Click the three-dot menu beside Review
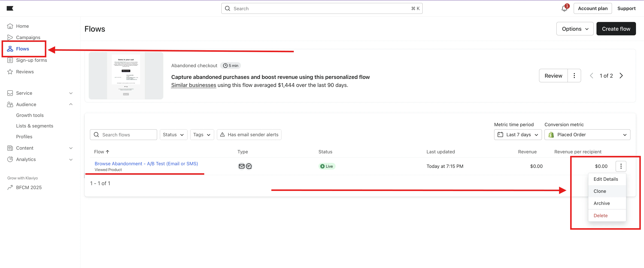Image resolution: width=644 pixels, height=268 pixels. click(x=574, y=76)
